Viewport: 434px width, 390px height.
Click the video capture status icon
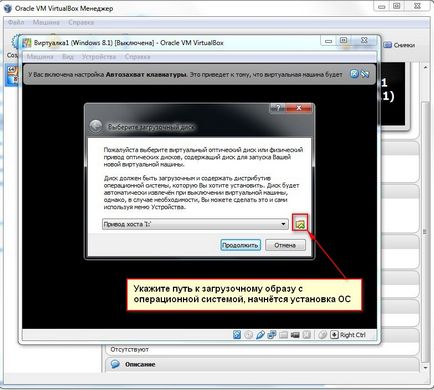(x=295, y=335)
